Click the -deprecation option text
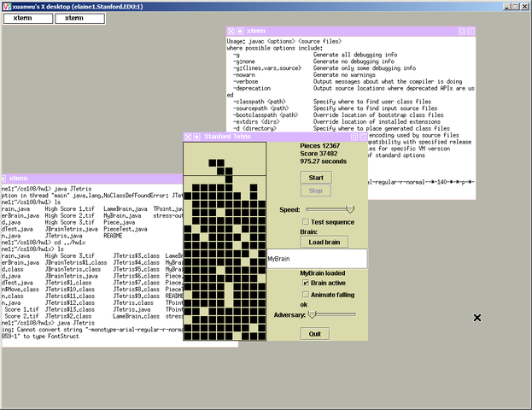 (x=252, y=89)
